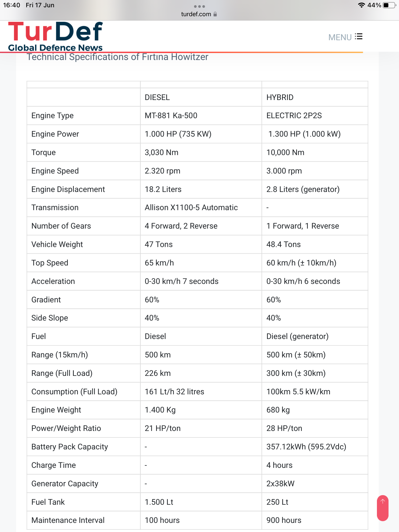
Task: Tap the battery indicator icon
Action: 389,5
